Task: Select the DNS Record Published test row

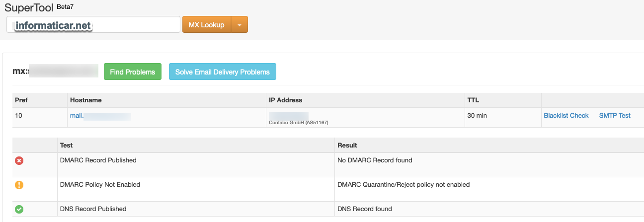Action: [x=328, y=209]
